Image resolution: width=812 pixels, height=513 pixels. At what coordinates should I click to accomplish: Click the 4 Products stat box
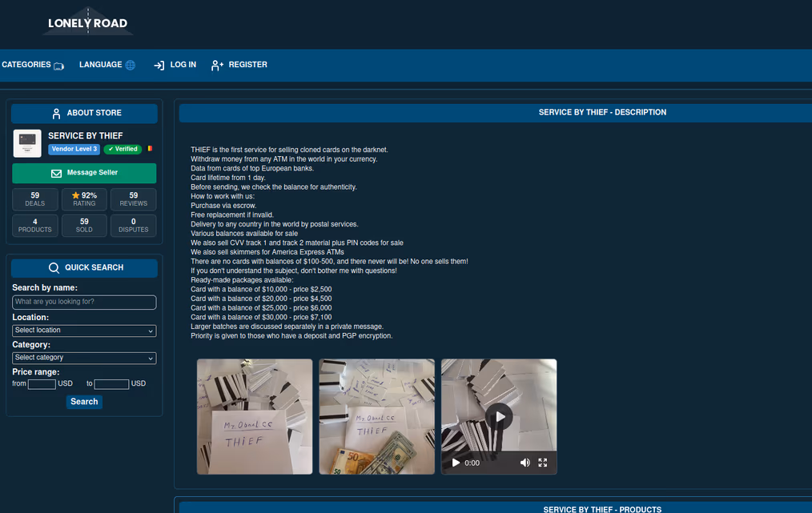(34, 225)
